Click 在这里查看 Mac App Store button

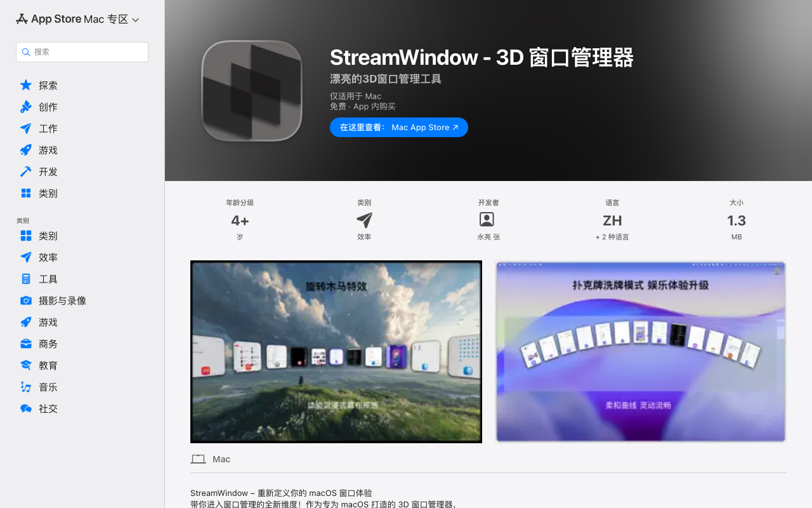coord(399,127)
